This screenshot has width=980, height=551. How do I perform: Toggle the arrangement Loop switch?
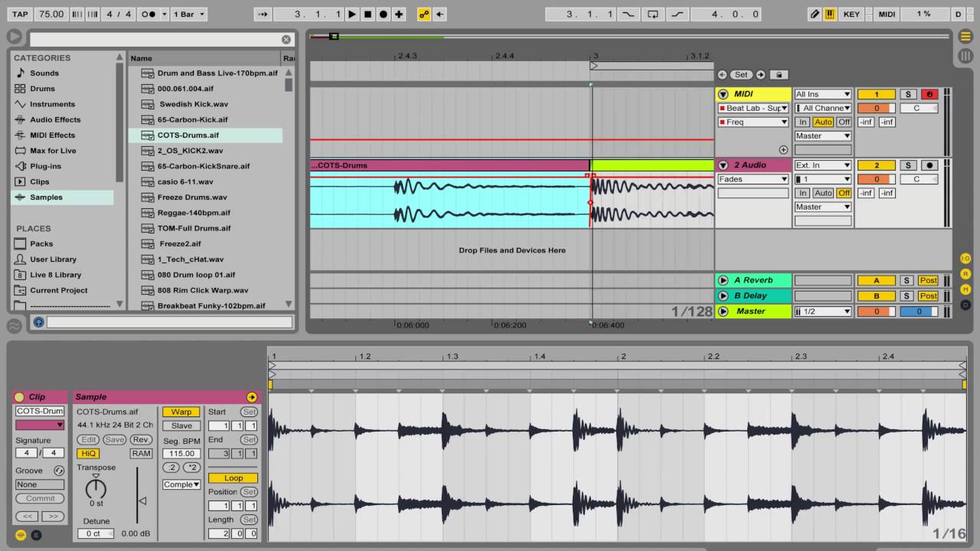coord(653,14)
